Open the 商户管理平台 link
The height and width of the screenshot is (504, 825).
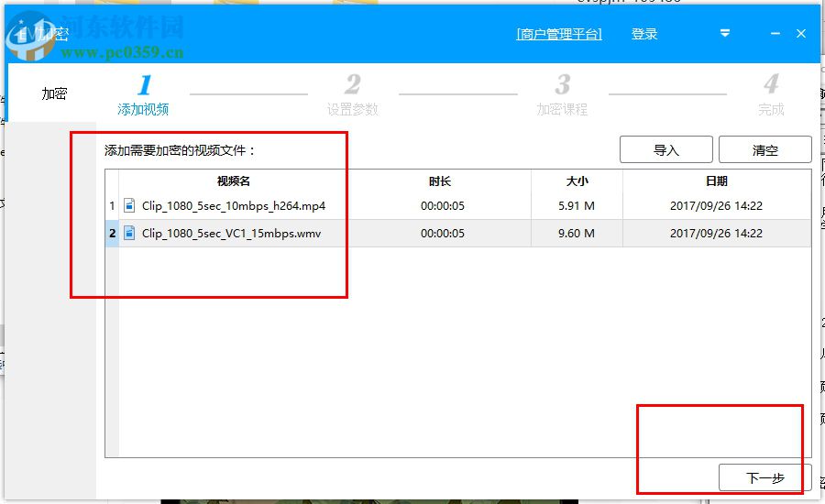point(559,34)
